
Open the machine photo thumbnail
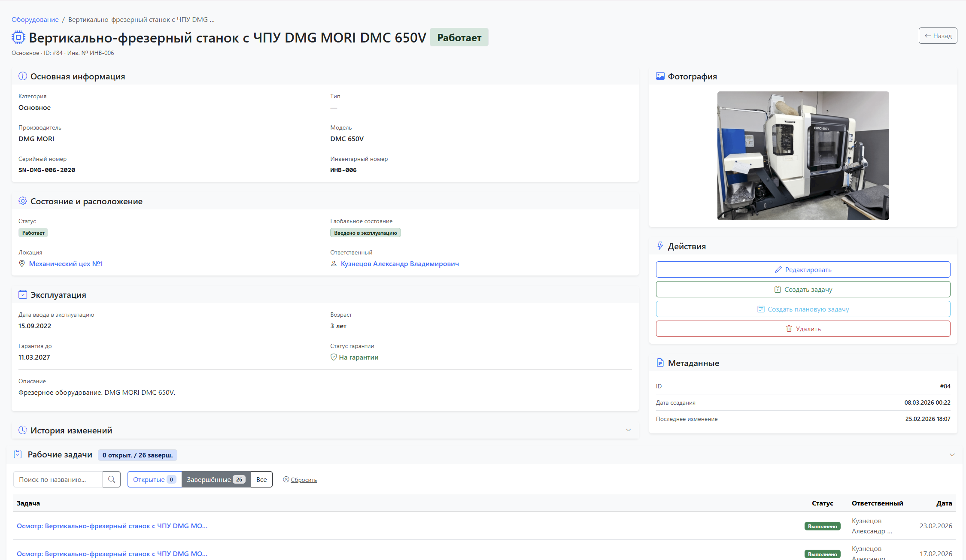803,155
